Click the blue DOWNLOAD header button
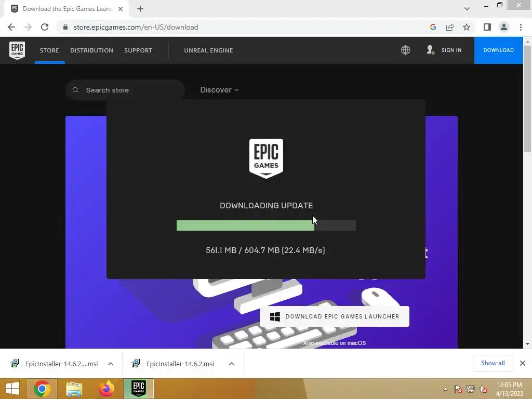Image resolution: width=532 pixels, height=399 pixels. (498, 50)
